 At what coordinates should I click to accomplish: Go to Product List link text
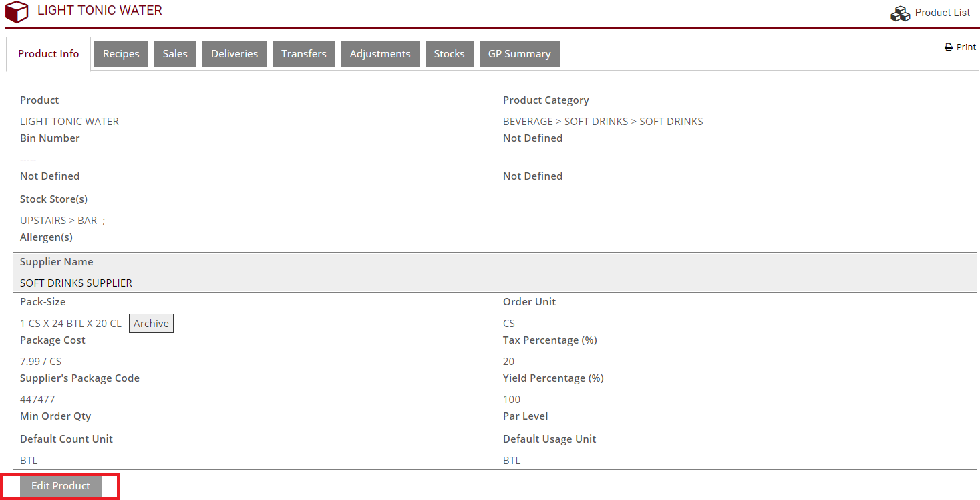(x=942, y=13)
